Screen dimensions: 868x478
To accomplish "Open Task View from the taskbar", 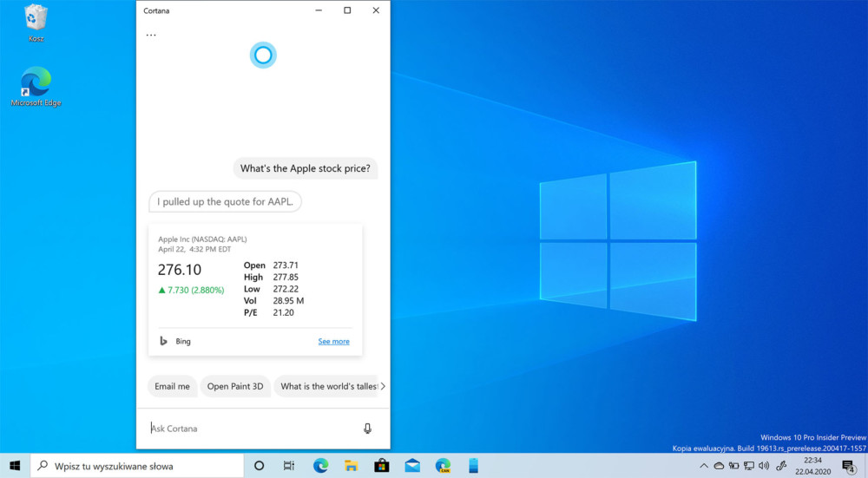I will coord(289,466).
